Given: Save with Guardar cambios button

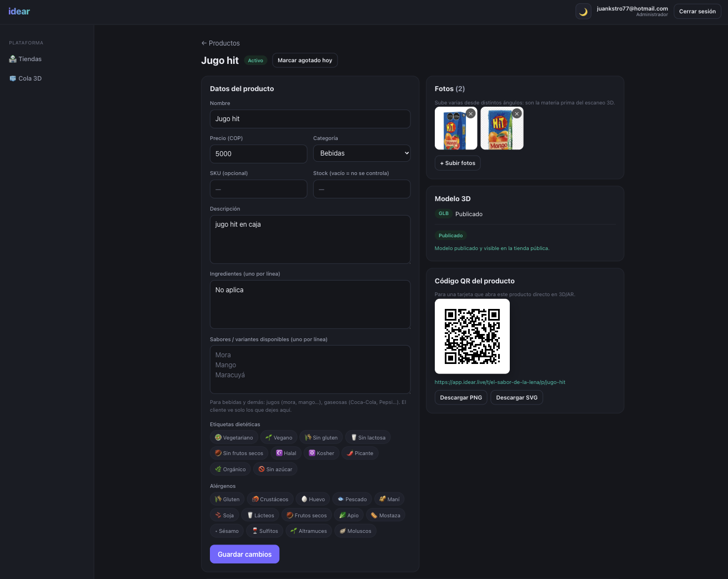Looking at the screenshot, I should [244, 554].
